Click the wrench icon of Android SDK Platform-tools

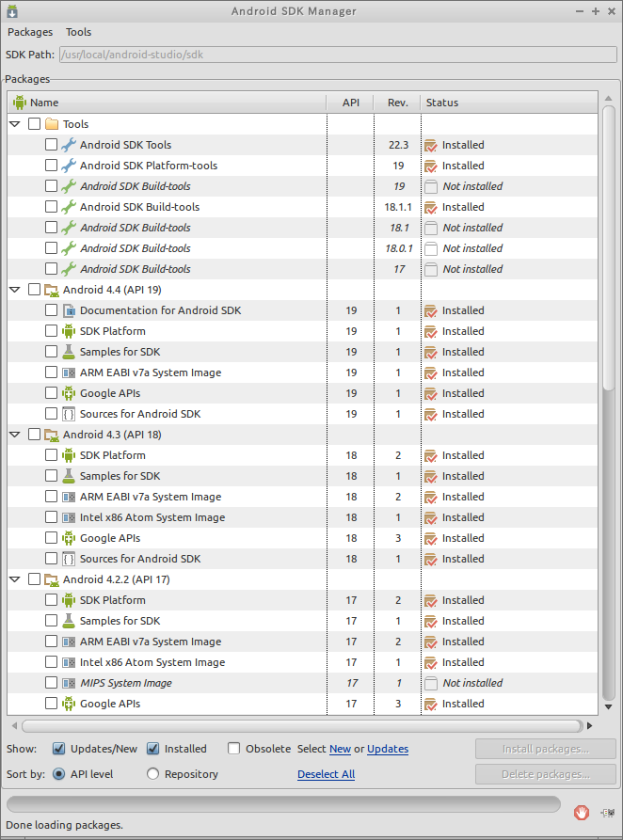point(69,166)
